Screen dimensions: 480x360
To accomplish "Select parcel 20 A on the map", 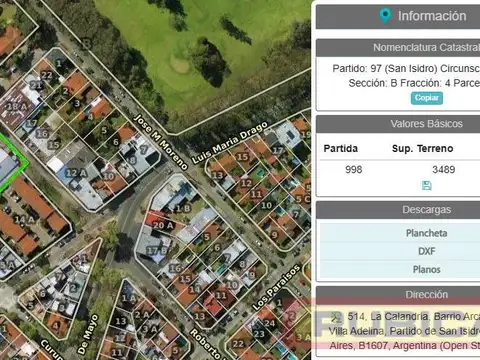I will [x=163, y=226].
